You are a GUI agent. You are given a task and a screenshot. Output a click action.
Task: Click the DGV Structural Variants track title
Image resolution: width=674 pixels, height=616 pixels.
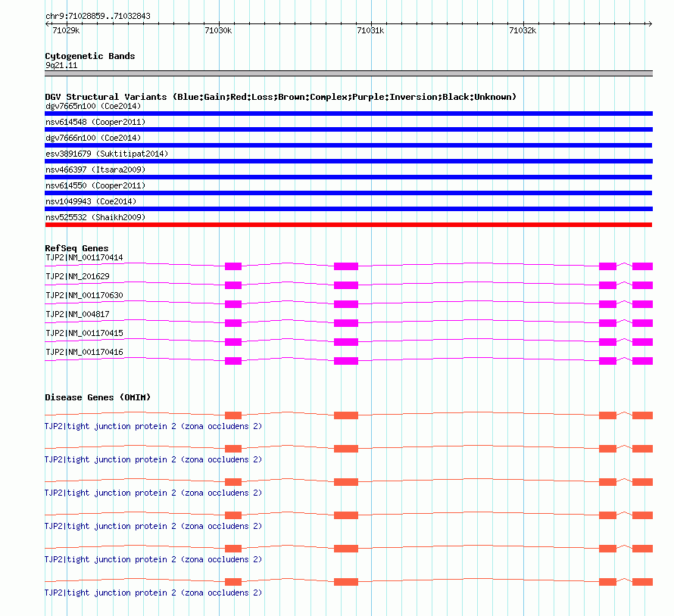tap(281, 97)
